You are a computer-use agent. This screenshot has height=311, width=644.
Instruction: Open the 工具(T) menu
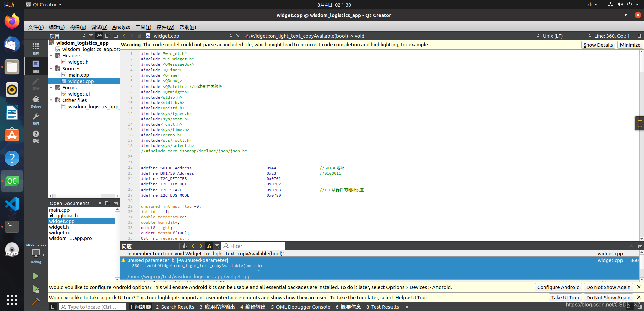[143, 27]
